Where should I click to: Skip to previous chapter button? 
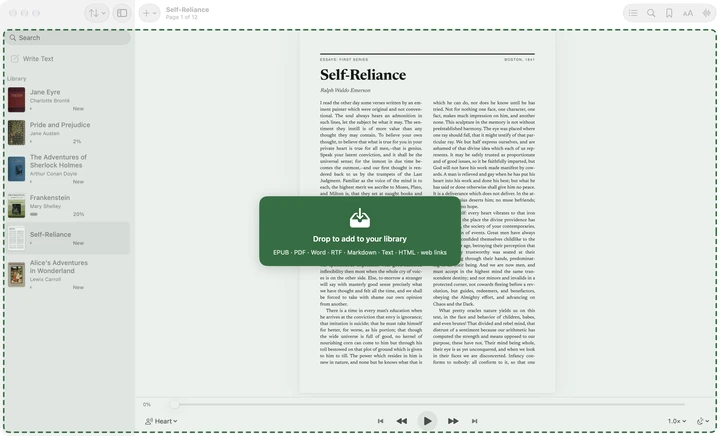[x=380, y=421]
